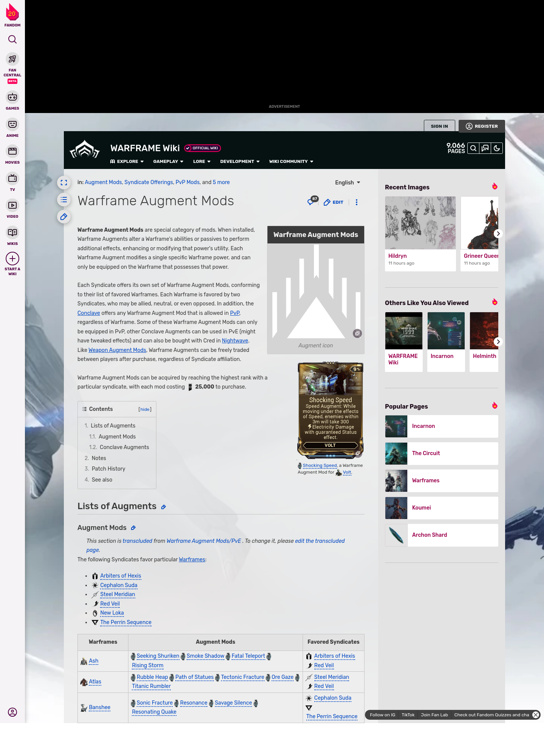Open the Anime sidebar icon
The image size is (544, 756).
click(x=12, y=124)
